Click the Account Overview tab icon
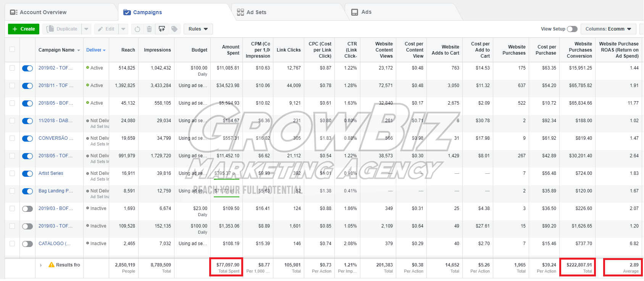The image size is (644, 281). pyautogui.click(x=14, y=12)
